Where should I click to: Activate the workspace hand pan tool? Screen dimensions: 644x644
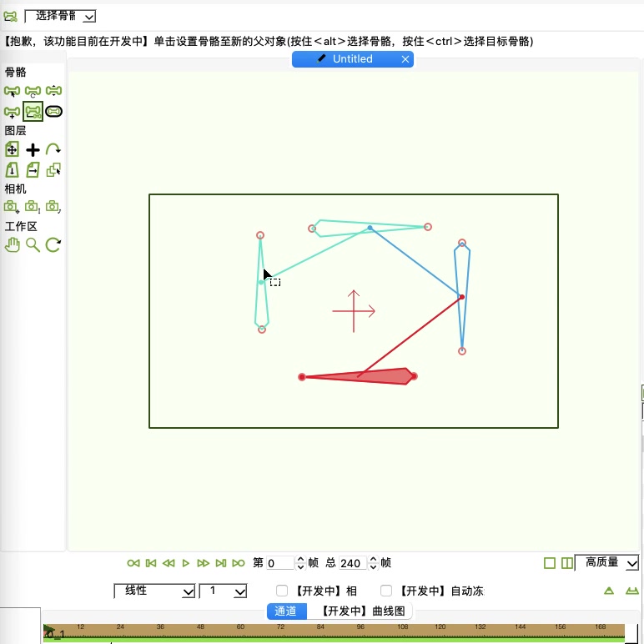13,244
